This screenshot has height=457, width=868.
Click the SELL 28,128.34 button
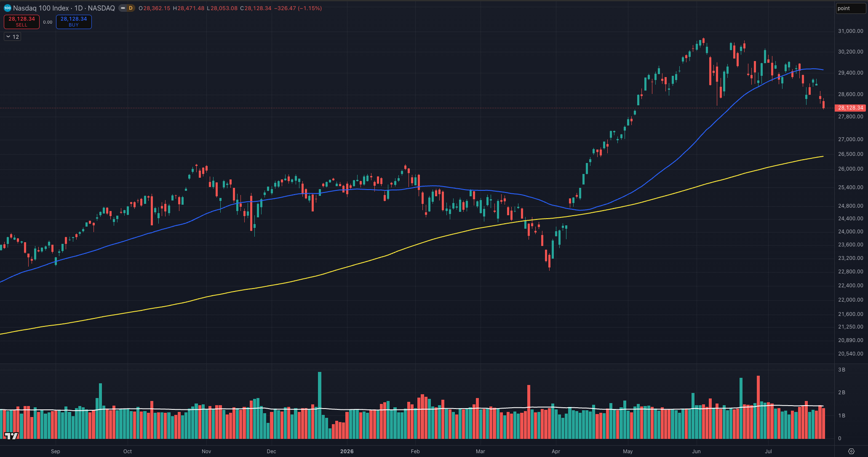point(21,22)
